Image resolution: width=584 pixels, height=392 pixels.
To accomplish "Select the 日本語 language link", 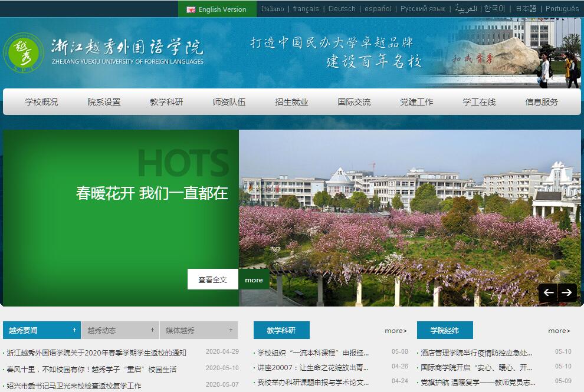I will click(x=526, y=9).
